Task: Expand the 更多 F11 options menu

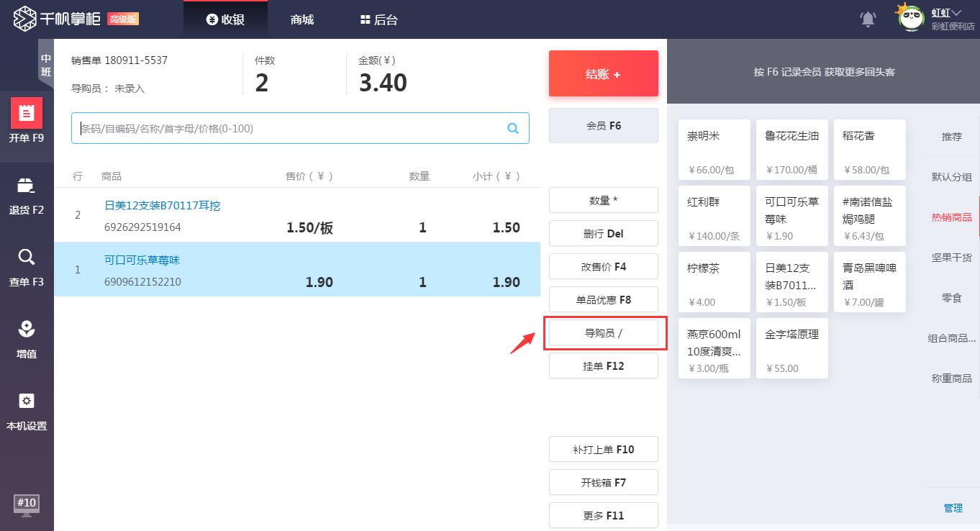Action: [x=603, y=516]
